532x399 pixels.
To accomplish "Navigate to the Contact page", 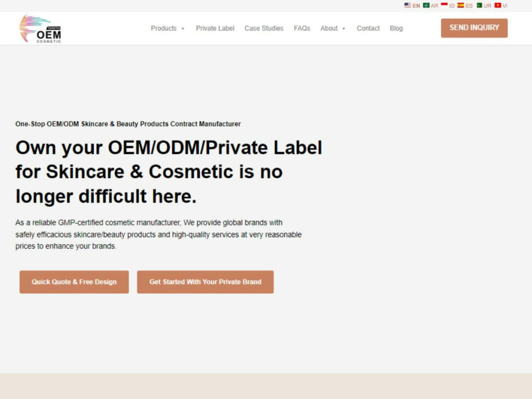I will click(368, 29).
